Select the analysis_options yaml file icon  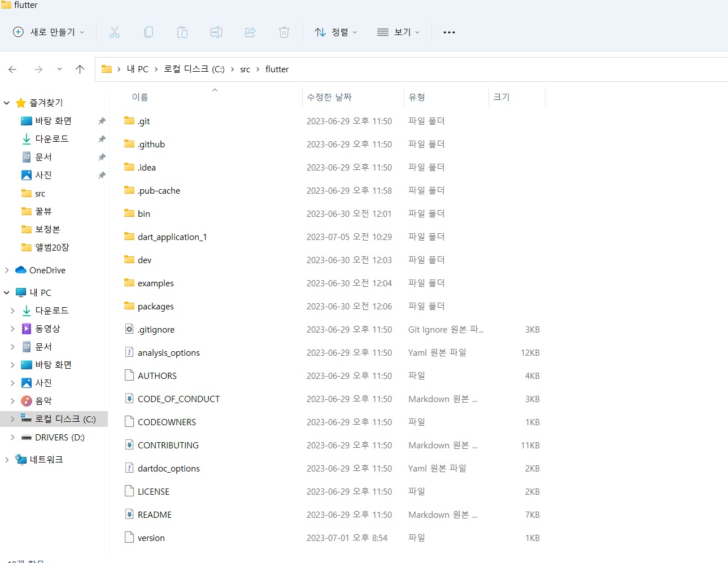[129, 352]
